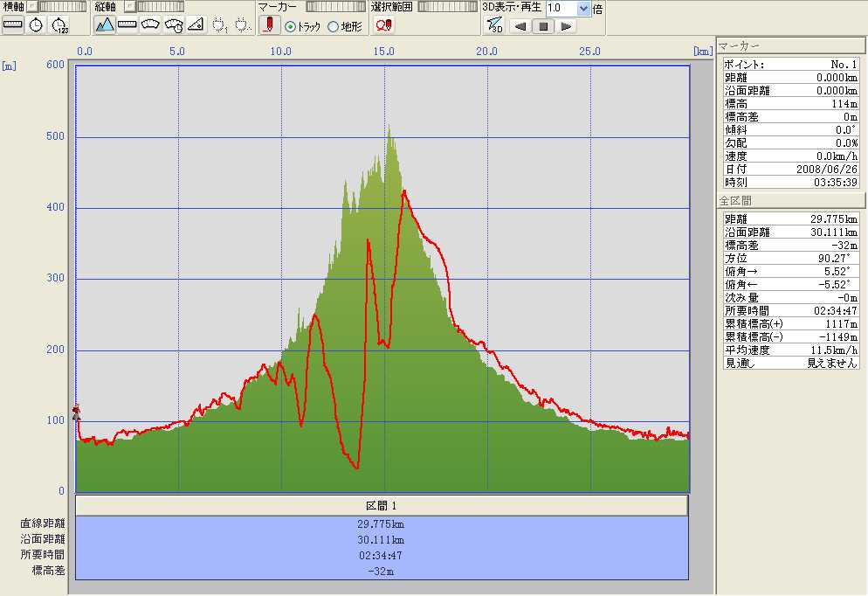This screenshot has height=596, width=868.
Task: Click the -1149m cumulative descent value
Action: click(x=838, y=336)
